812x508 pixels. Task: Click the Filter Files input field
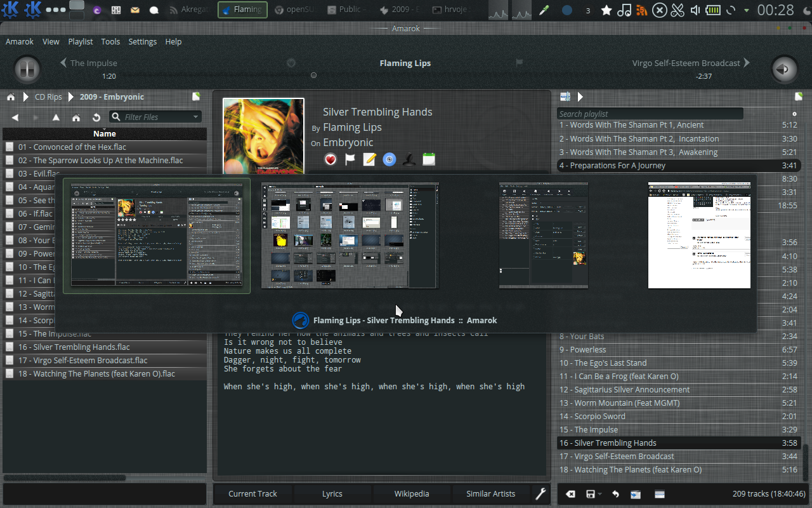click(155, 117)
